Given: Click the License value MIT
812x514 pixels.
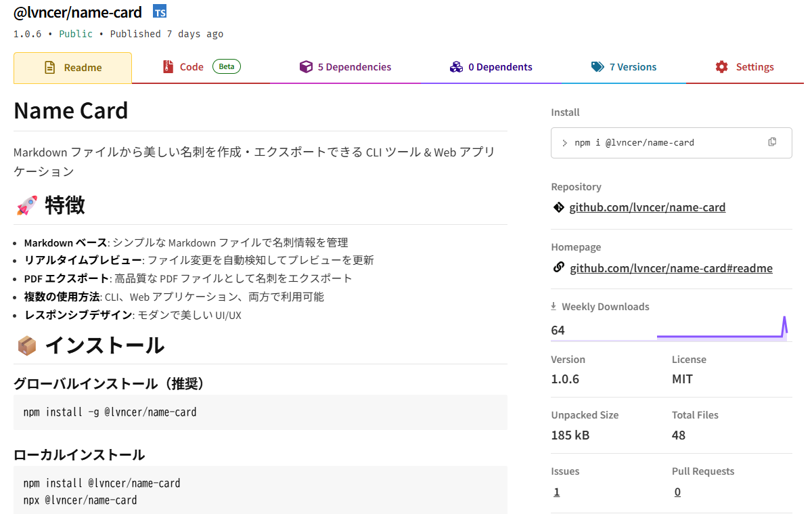Looking at the screenshot, I should [x=682, y=379].
